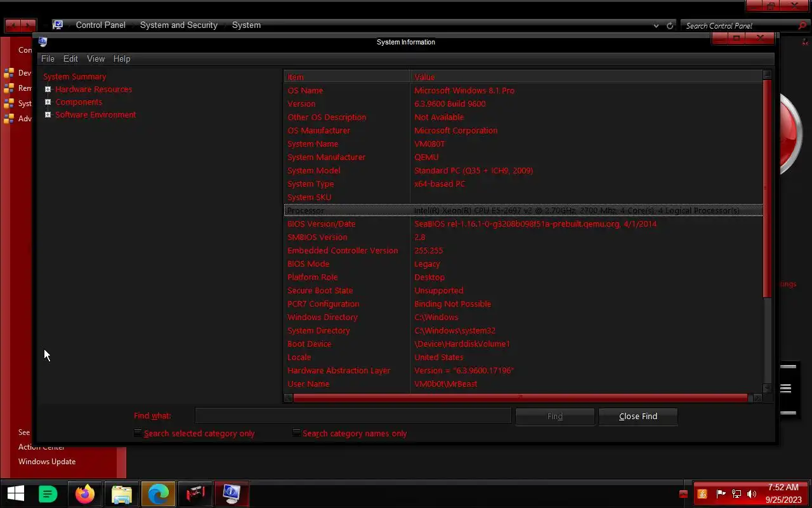Click the vertical scrollbar thumb in details pane
Viewport: 812px width, 508px height.
point(767,188)
